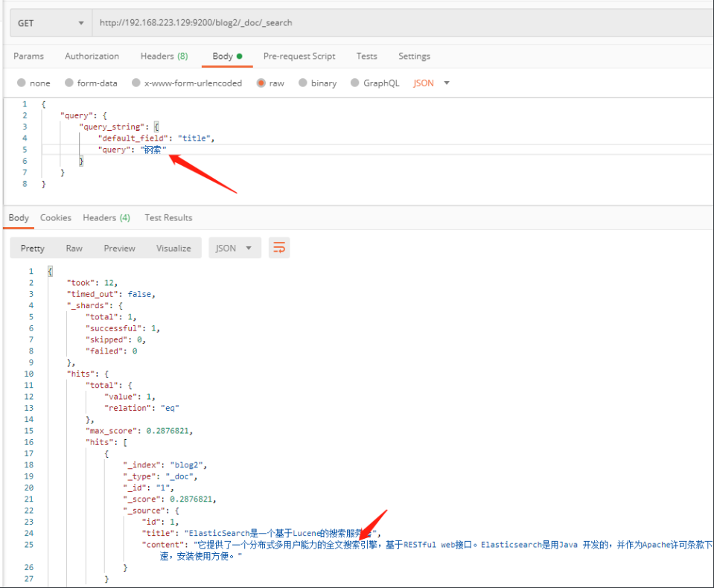The width and height of the screenshot is (714, 588).
Task: Click the "query_string" line in request body
Action: pos(119,127)
